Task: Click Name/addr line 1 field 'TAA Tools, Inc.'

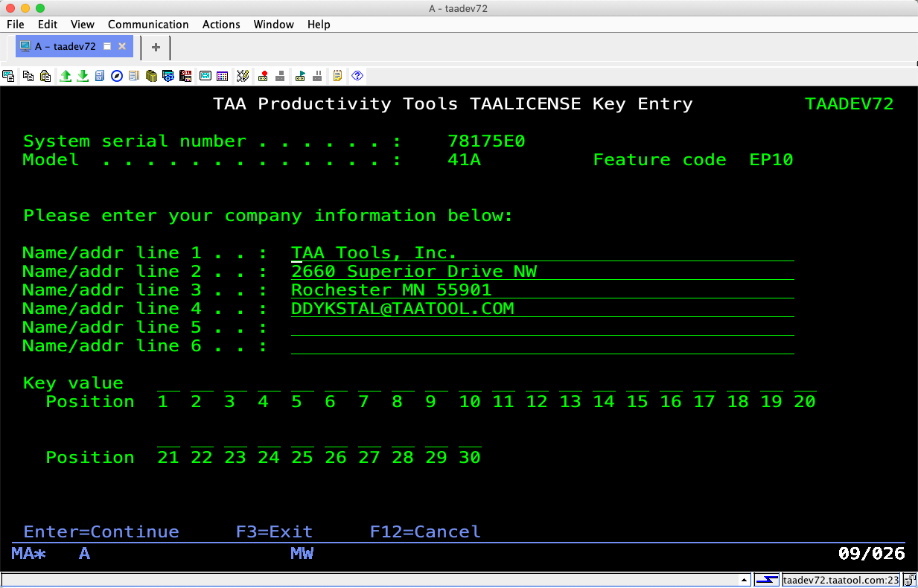Action: pos(542,253)
